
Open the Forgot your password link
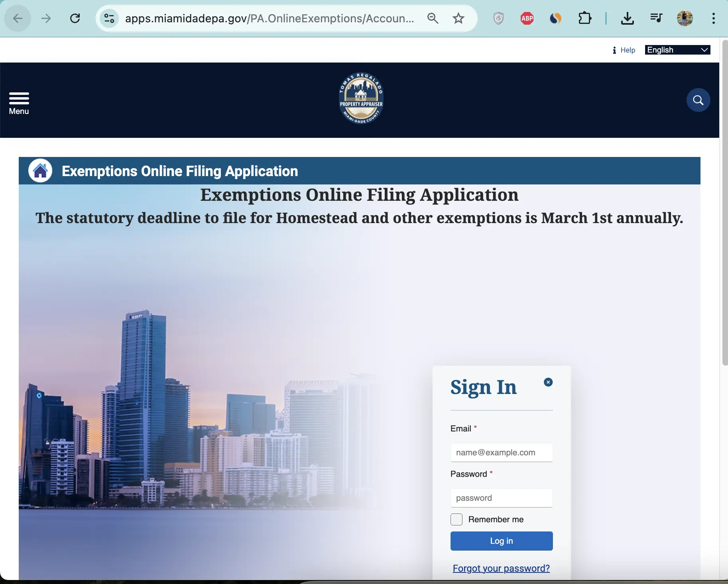pyautogui.click(x=501, y=568)
